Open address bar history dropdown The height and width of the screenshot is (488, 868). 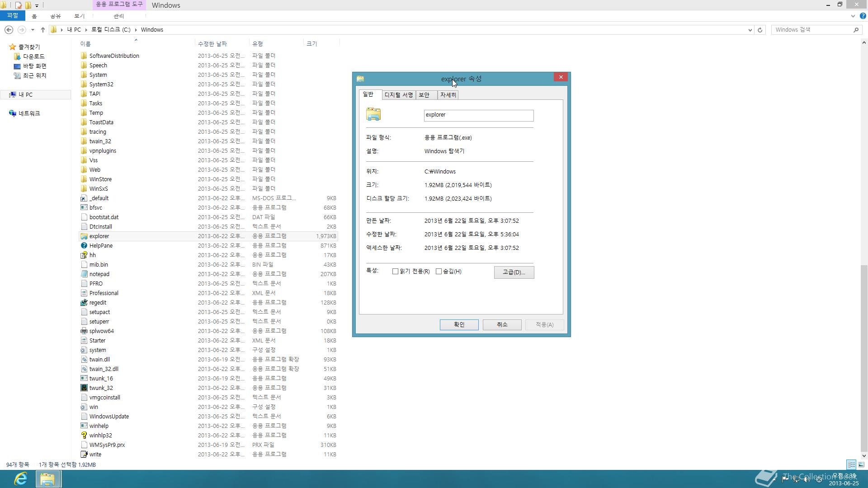click(x=750, y=30)
